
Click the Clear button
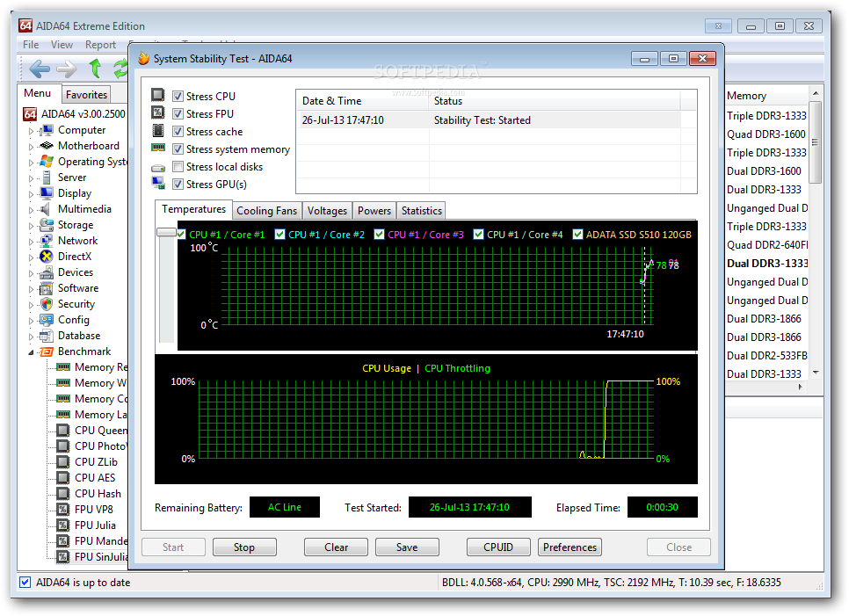coord(337,547)
